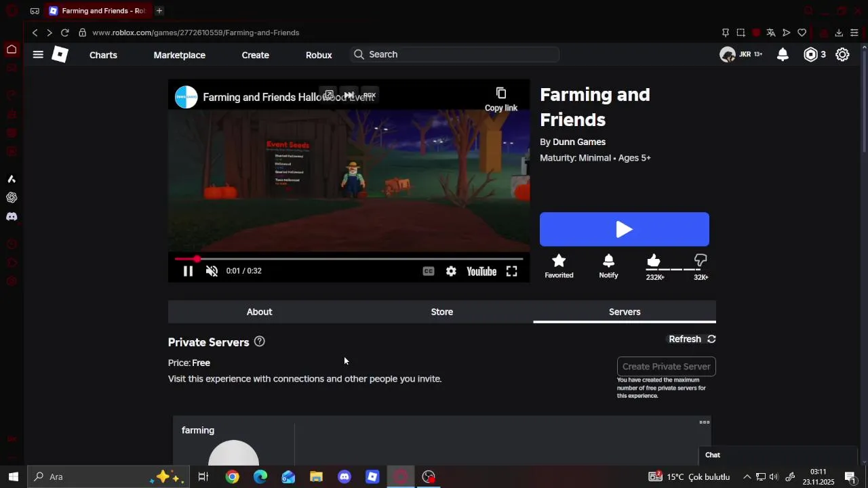Viewport: 868px width, 488px height.
Task: Toggle Notify bell for this experience
Action: (608, 266)
